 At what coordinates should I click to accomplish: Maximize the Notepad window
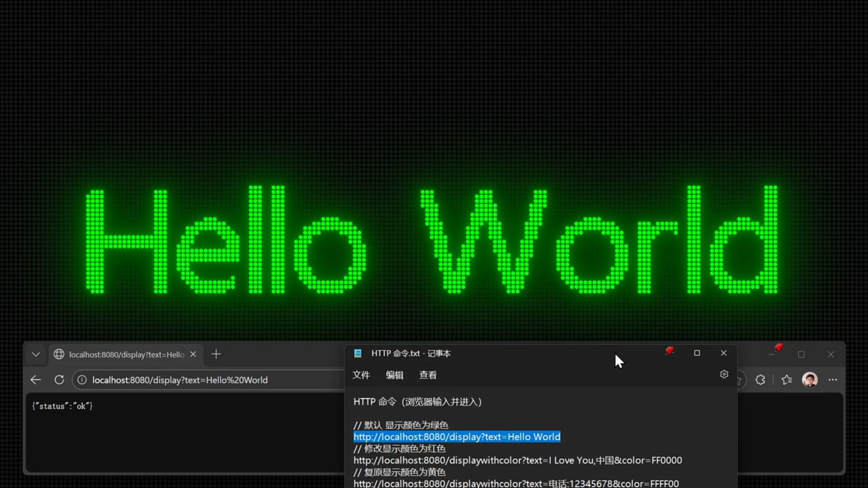coord(697,353)
